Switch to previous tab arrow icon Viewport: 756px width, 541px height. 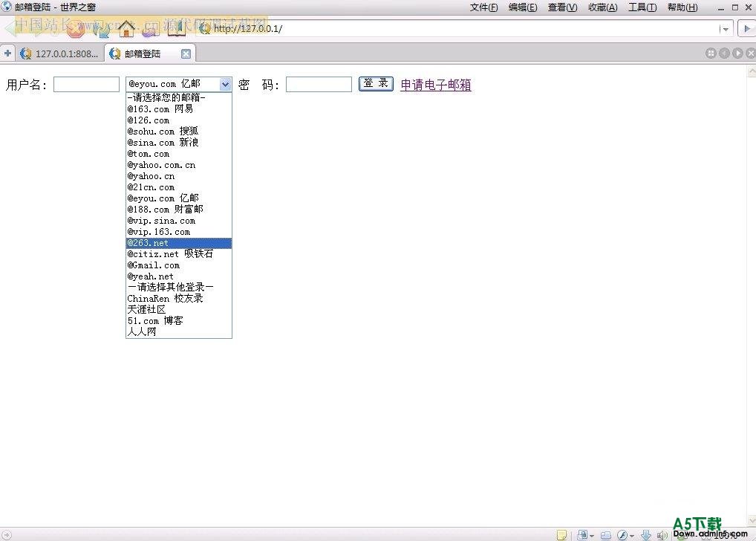724,53
